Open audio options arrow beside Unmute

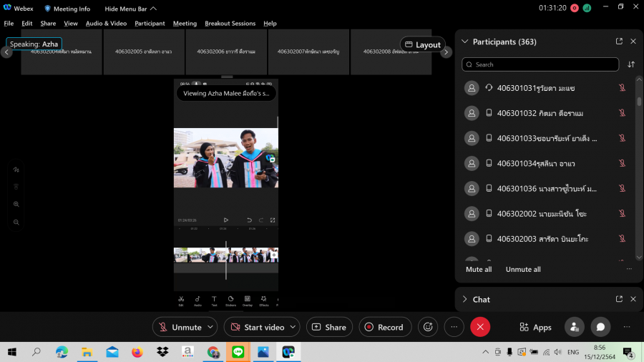[210, 327]
